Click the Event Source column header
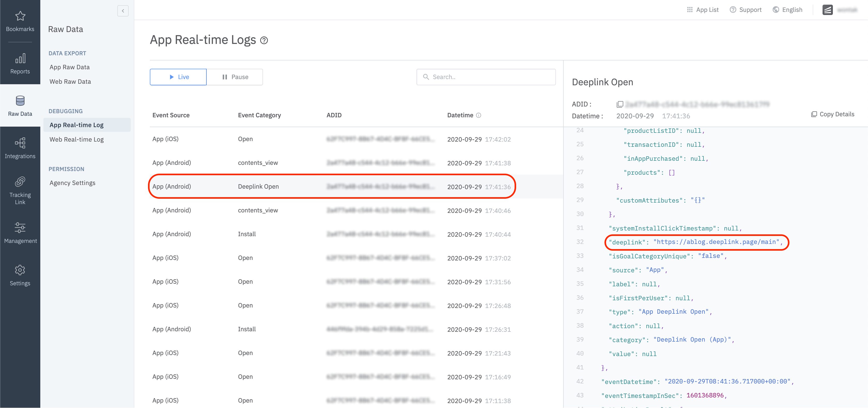868x408 pixels. click(x=171, y=115)
